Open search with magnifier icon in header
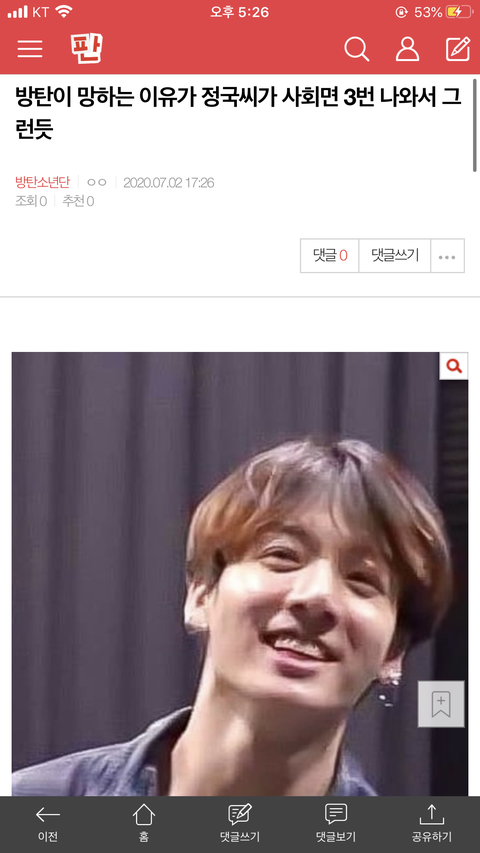This screenshot has width=480, height=853. tap(357, 50)
